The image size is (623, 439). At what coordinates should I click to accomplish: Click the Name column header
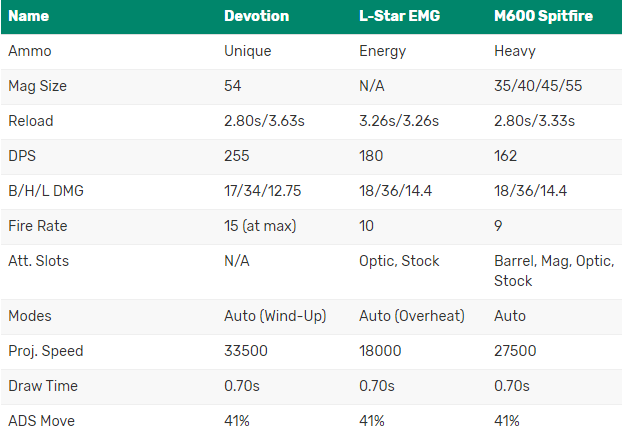[x=29, y=16]
